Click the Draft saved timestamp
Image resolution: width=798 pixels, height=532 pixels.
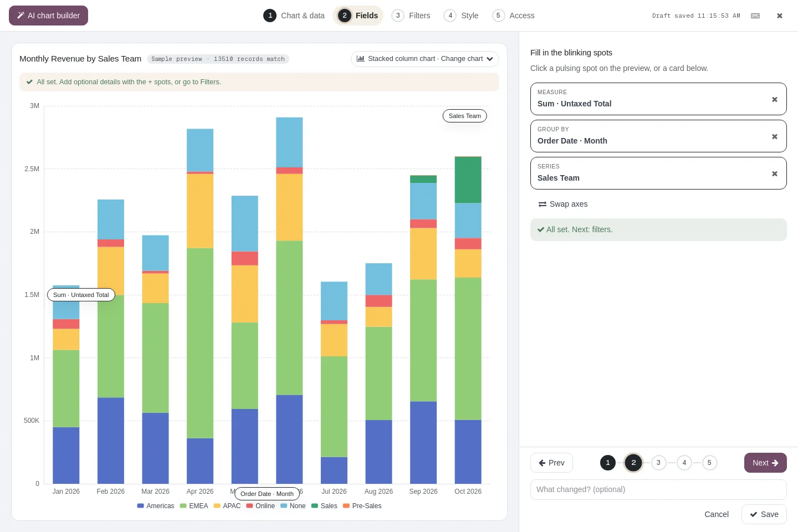696,16
